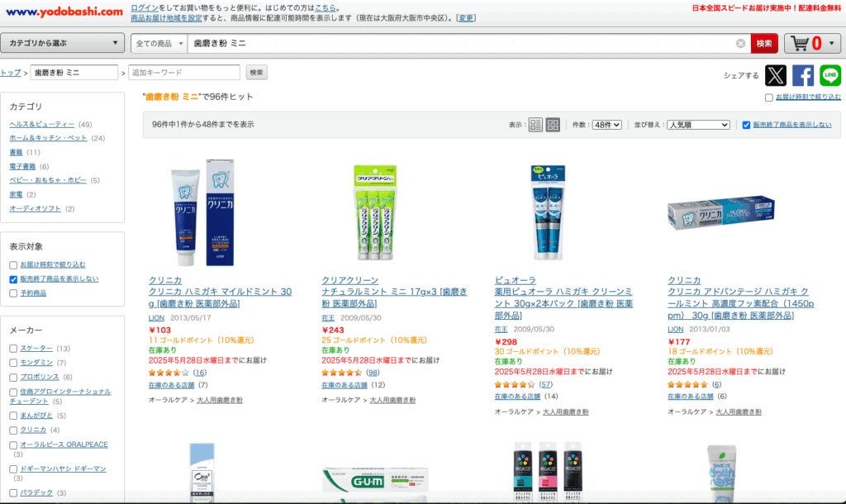Check the オーラルピース ORALPEACE filter
Viewport: 846px width, 504px height.
(x=13, y=445)
